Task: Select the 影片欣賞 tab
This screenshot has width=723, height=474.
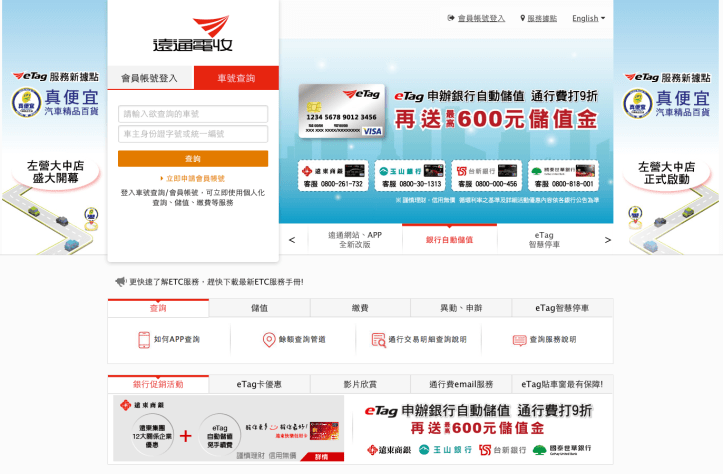Action: [x=360, y=384]
